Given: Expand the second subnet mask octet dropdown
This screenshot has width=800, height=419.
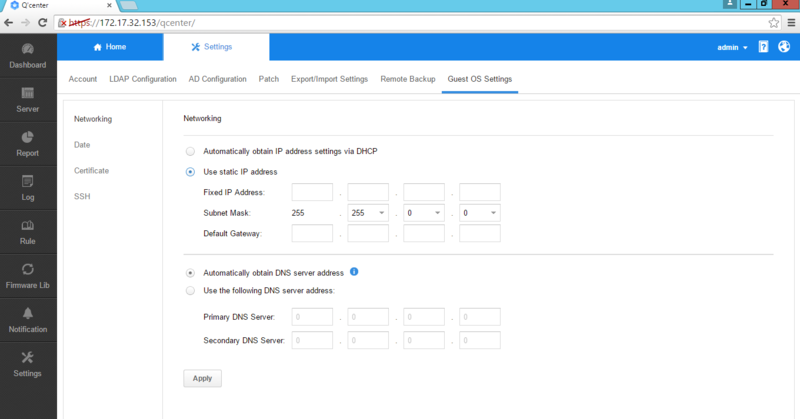Looking at the screenshot, I should coord(368,213).
